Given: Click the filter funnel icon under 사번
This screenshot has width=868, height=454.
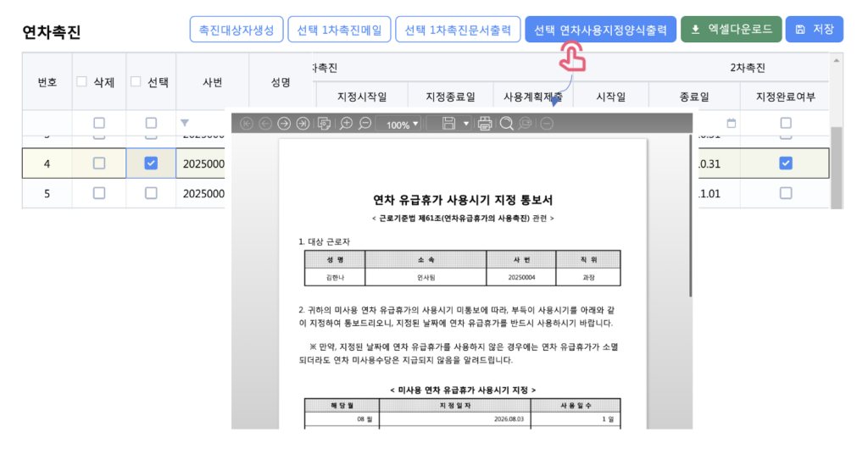Looking at the screenshot, I should 185,123.
